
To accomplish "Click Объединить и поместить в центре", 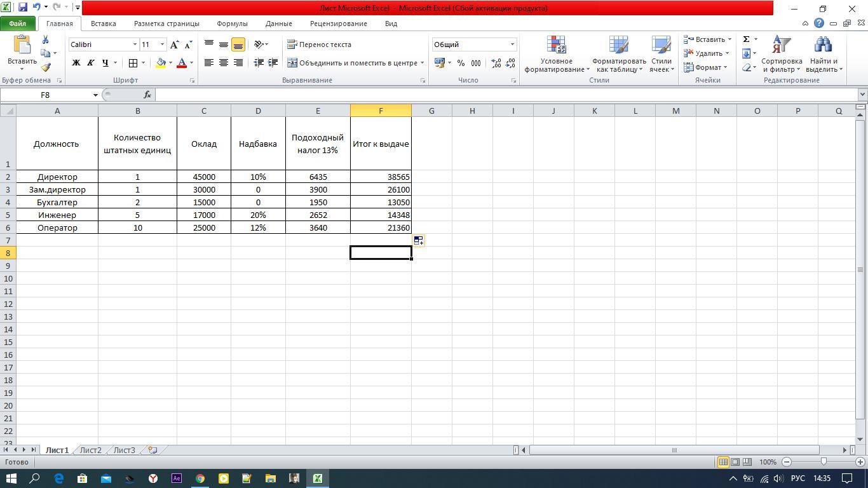I will tap(356, 63).
